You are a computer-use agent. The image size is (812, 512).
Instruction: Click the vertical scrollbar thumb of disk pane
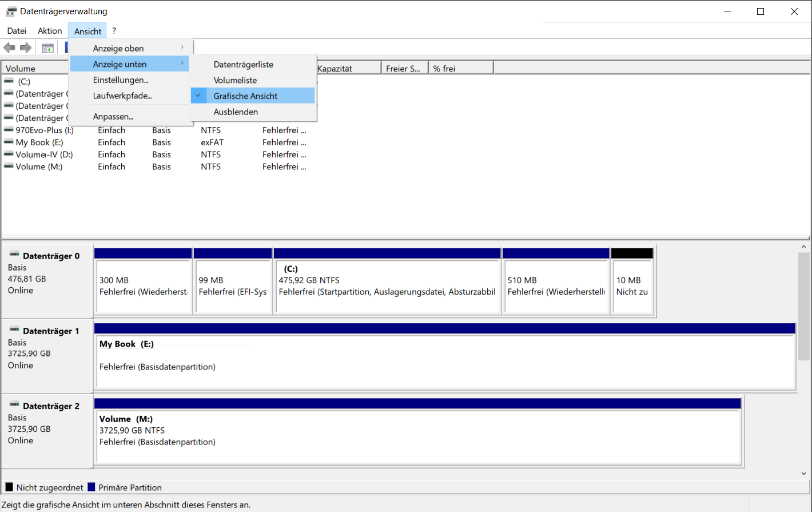(803, 306)
